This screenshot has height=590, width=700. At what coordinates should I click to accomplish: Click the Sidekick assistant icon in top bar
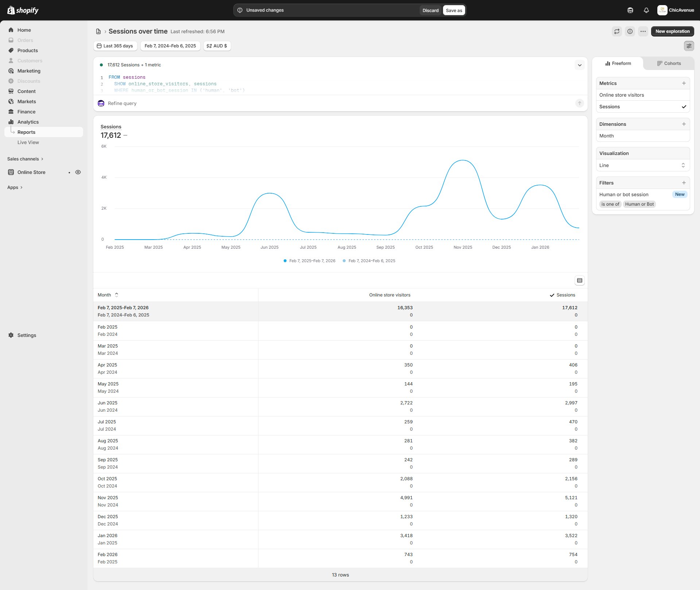[630, 10]
